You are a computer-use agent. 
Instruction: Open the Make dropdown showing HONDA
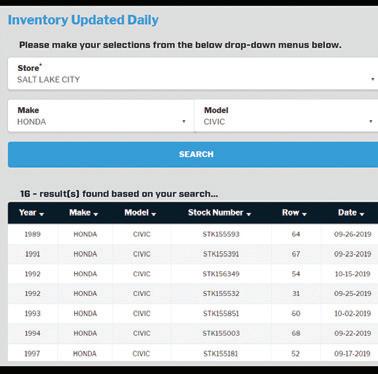pyautogui.click(x=101, y=116)
